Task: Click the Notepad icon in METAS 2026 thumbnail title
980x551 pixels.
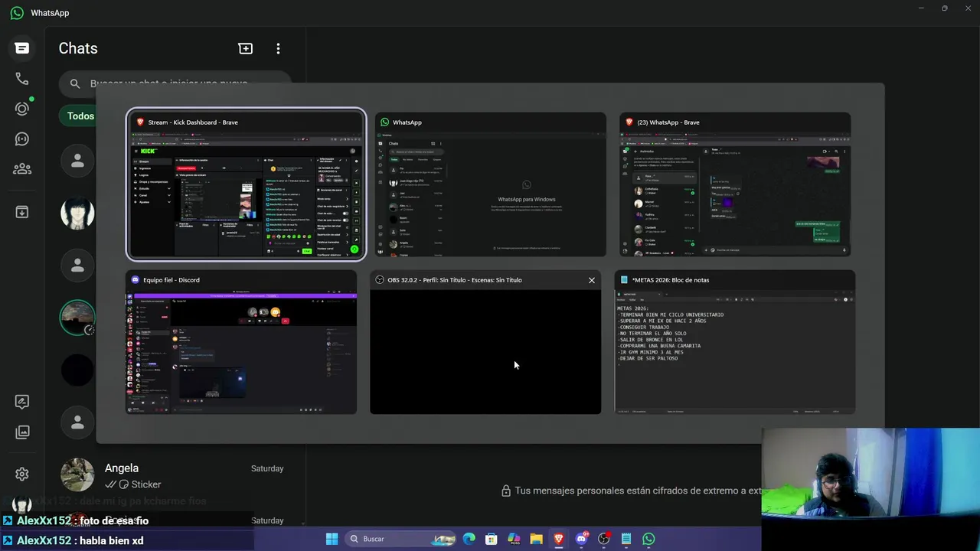Action: pyautogui.click(x=625, y=280)
